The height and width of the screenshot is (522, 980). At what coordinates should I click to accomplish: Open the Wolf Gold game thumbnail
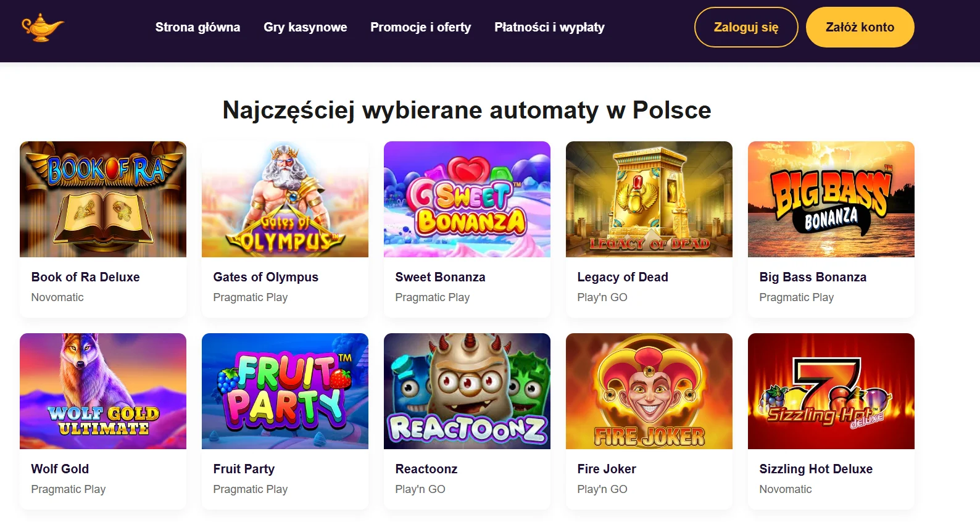[102, 391]
